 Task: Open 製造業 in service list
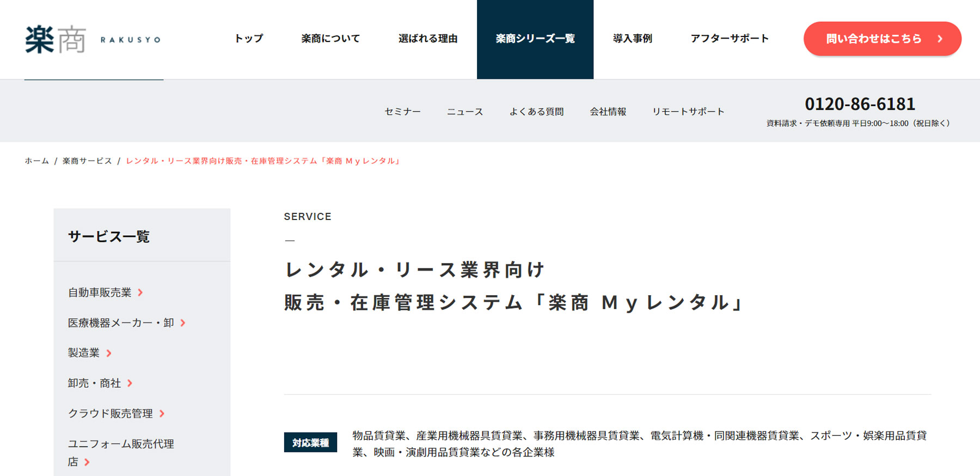(x=84, y=353)
